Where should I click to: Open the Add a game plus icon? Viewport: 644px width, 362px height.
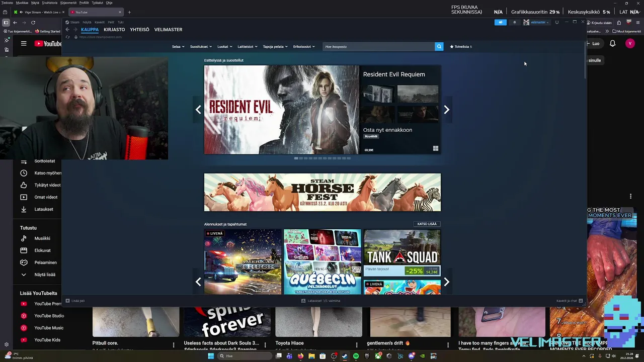[x=67, y=301]
